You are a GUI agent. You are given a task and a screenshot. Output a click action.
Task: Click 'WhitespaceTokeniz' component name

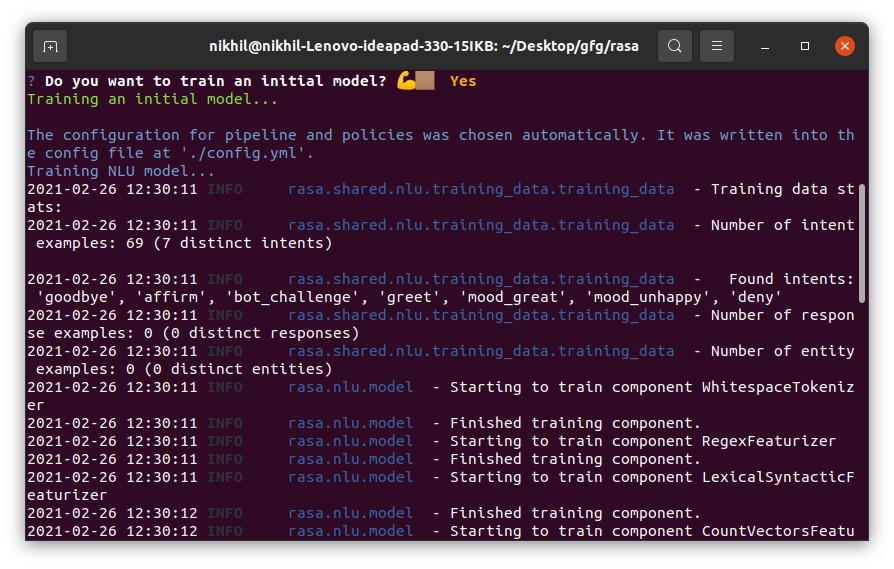(x=778, y=388)
